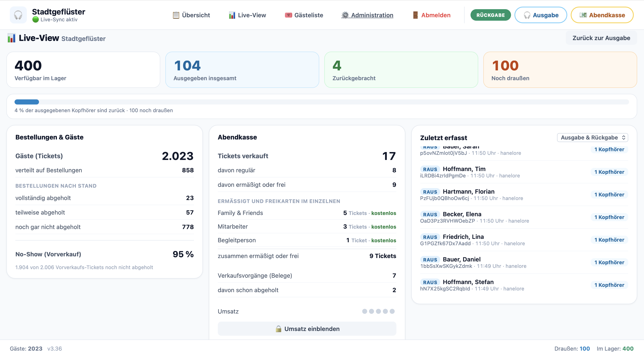Viewport: 644px width, 357px height.
Task: Click the gear icon beside Administration
Action: coord(345,15)
